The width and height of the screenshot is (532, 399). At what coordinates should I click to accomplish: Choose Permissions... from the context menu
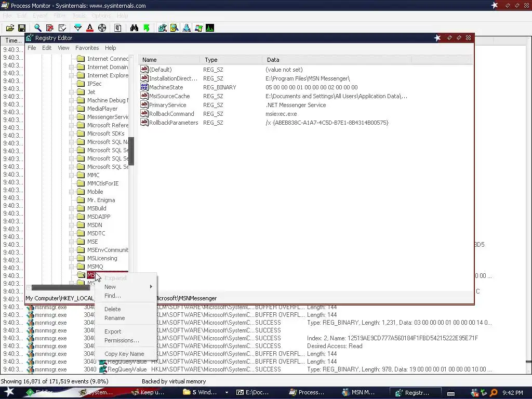126,340
